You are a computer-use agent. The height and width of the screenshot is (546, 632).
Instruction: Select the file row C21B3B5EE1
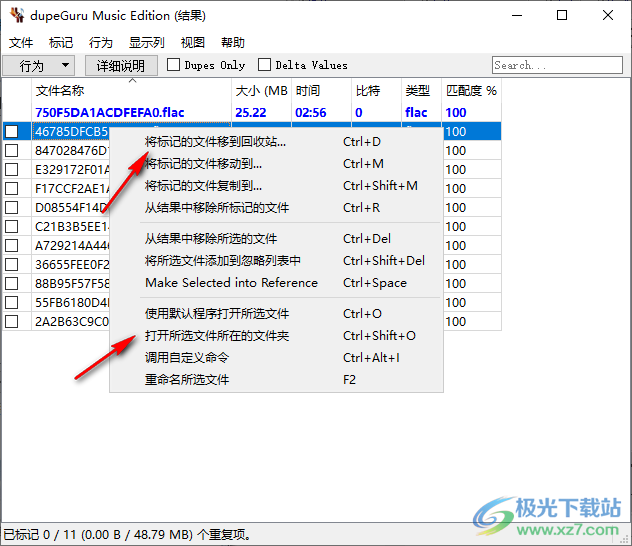71,226
